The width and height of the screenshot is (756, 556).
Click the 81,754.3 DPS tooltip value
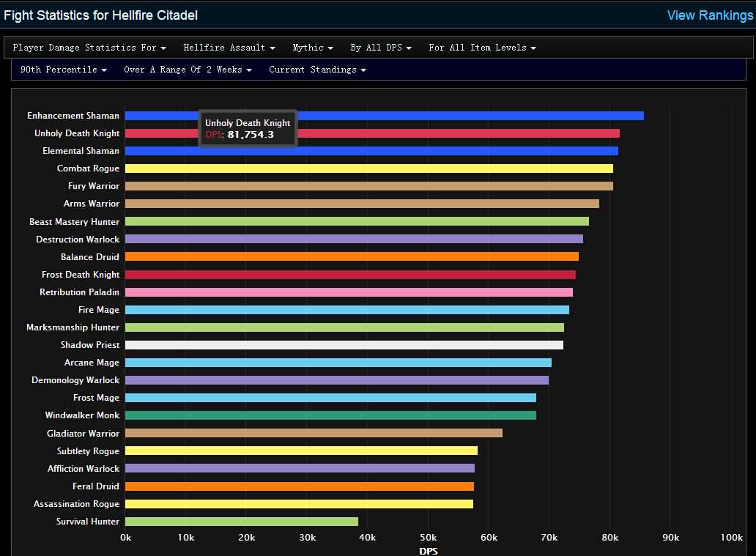251,135
